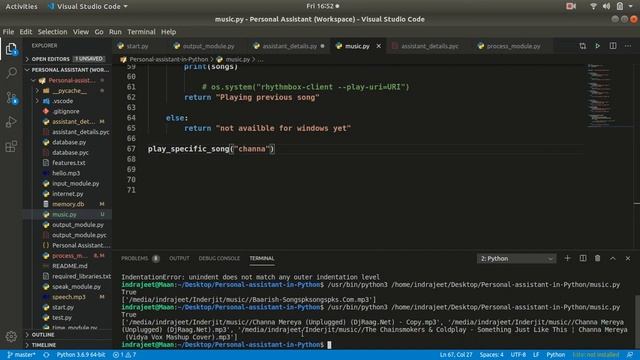640x360 pixels.
Task: Select terminal from 2: Python dropdown
Action: pyautogui.click(x=516, y=258)
